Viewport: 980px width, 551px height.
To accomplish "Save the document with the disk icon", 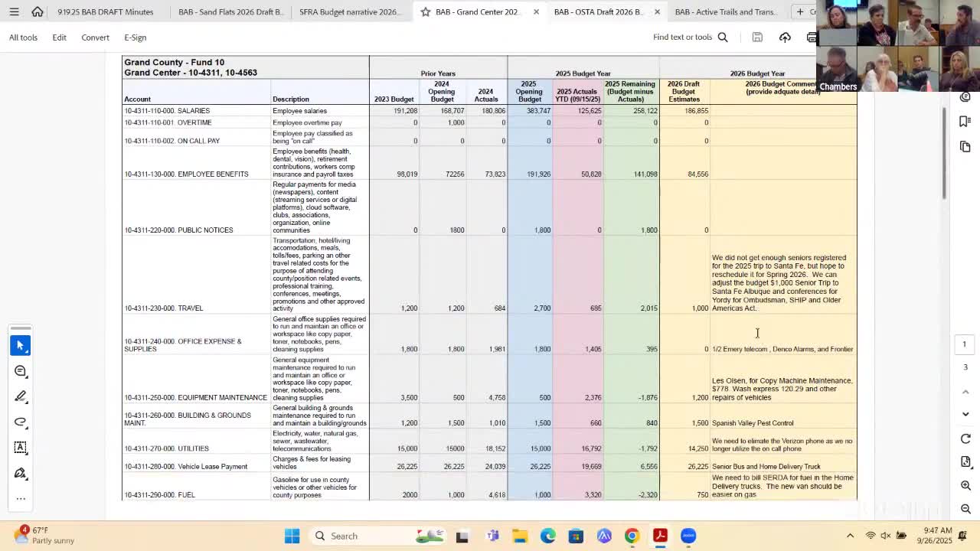I will pyautogui.click(x=757, y=37).
